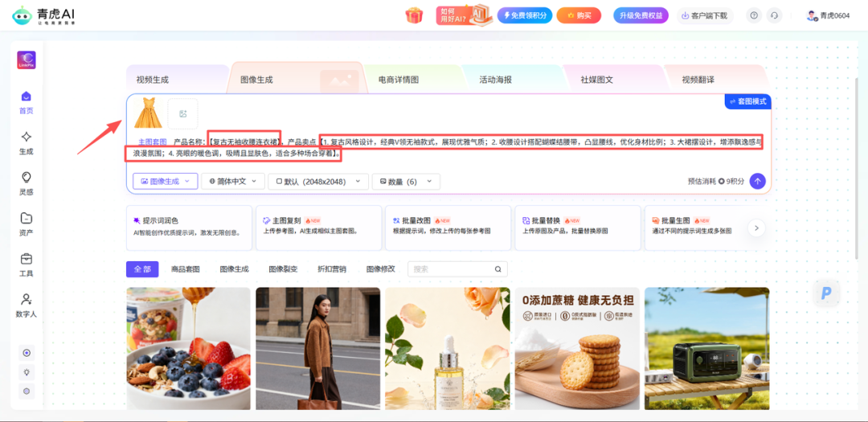Select the 全部 filter

[142, 269]
